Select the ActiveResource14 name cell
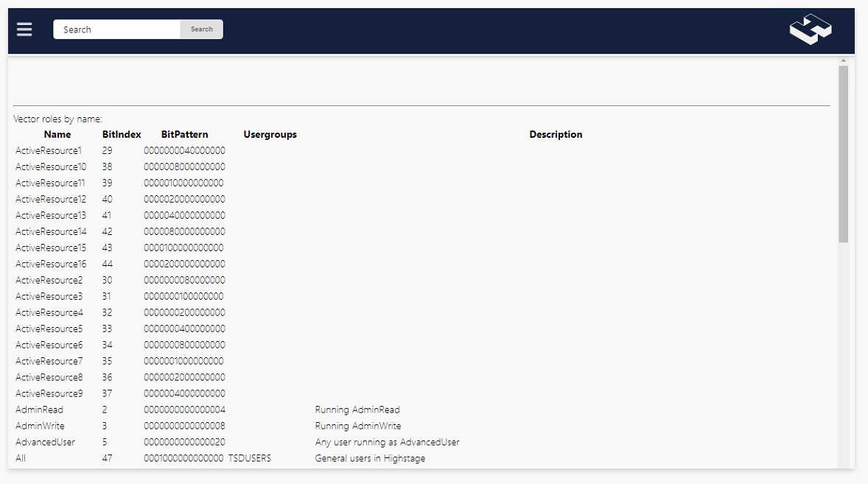The height and width of the screenshot is (484, 868). point(51,231)
